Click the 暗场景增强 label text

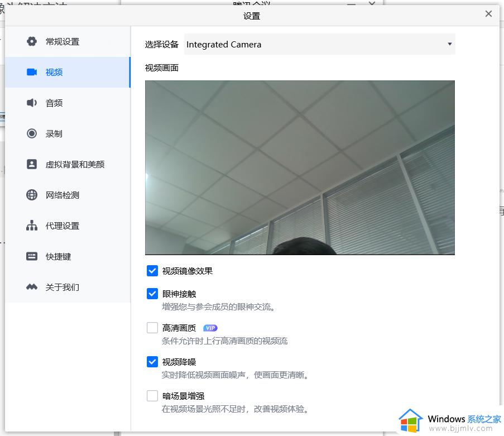click(183, 396)
